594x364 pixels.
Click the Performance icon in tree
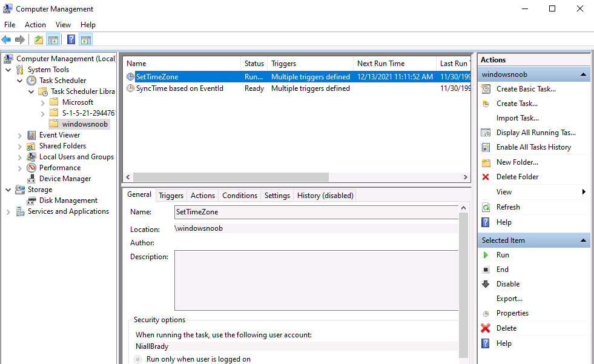[31, 168]
